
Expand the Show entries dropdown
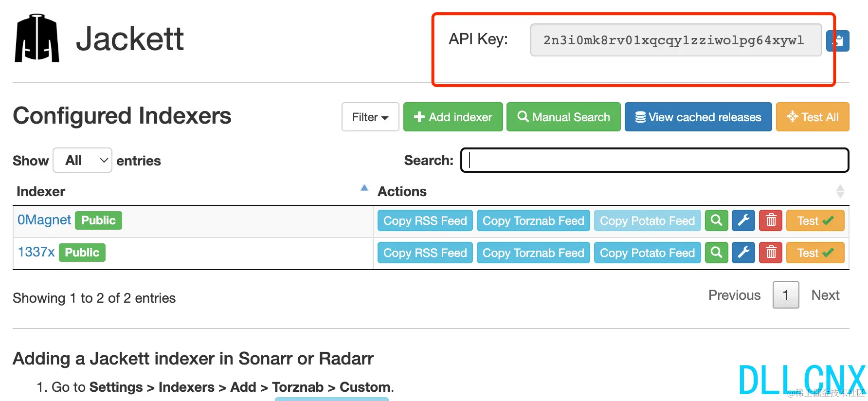[82, 161]
